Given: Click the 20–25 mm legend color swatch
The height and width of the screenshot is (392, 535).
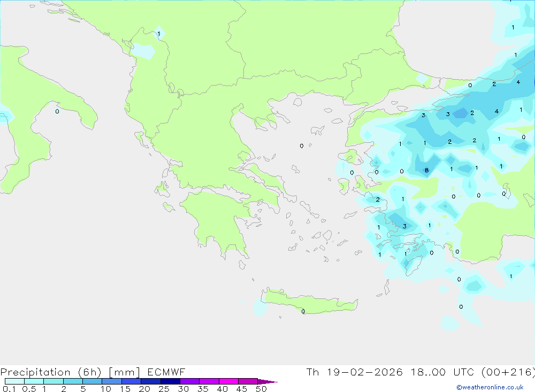Looking at the screenshot, I should 151,381.
